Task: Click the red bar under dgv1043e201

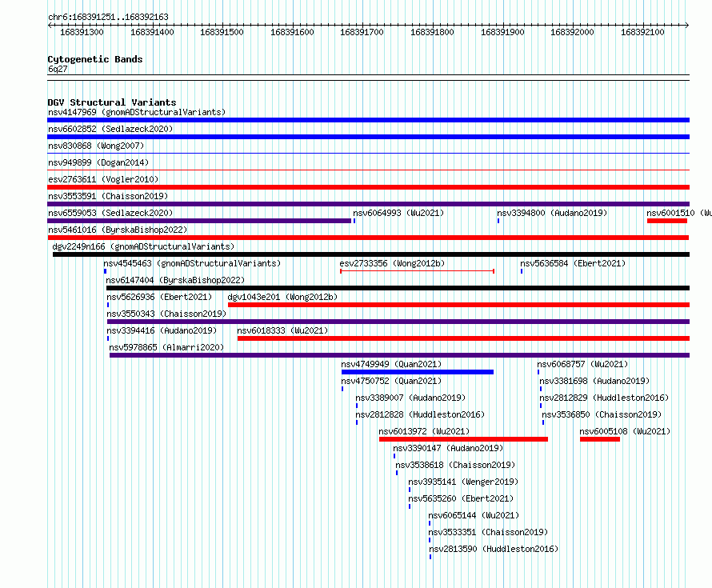Action: [458, 305]
